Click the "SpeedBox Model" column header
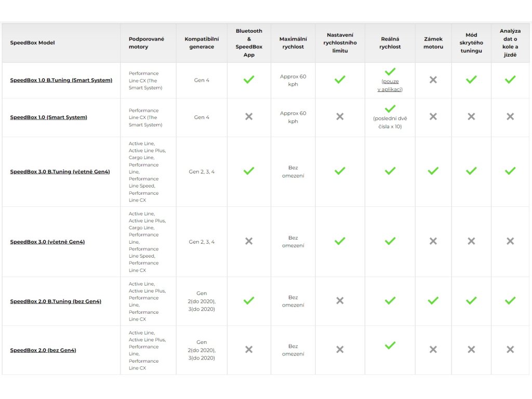The width and height of the screenshot is (532, 399). [x=33, y=43]
